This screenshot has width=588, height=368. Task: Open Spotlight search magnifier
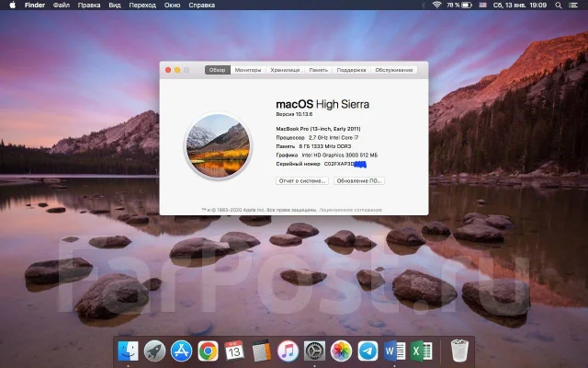tap(559, 6)
